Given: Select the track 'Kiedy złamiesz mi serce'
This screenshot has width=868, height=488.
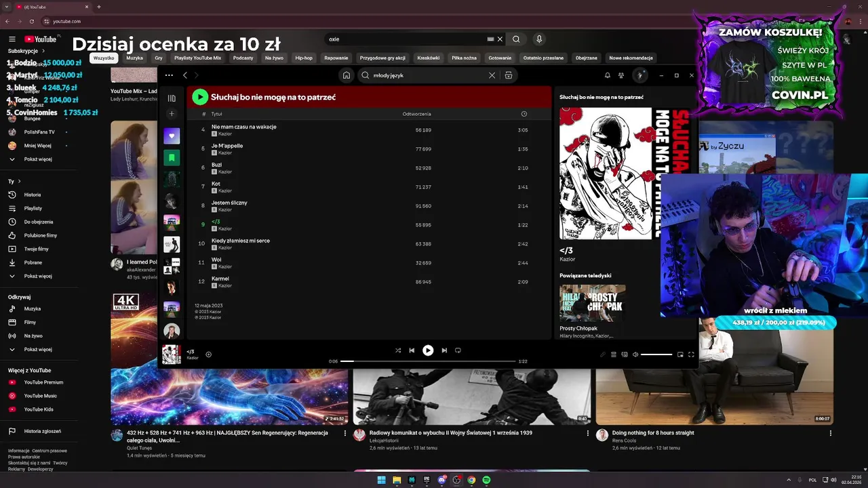Looking at the screenshot, I should (240, 241).
